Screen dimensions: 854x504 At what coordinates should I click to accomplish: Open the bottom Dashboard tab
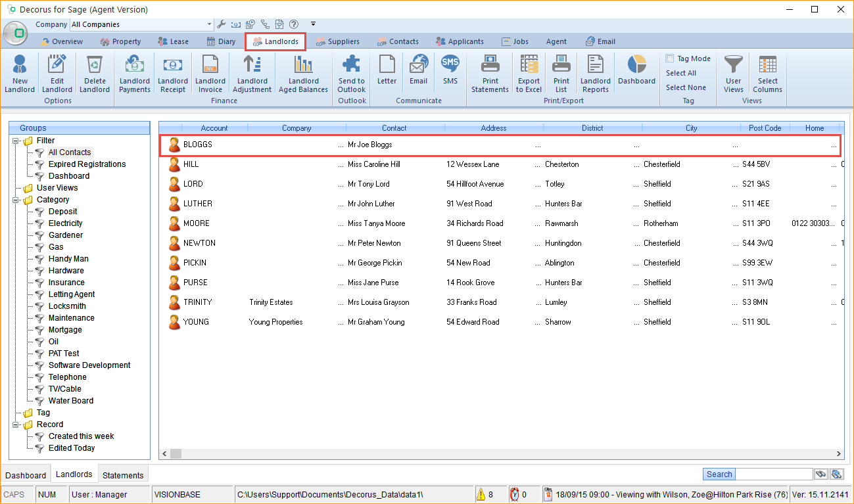tap(26, 475)
